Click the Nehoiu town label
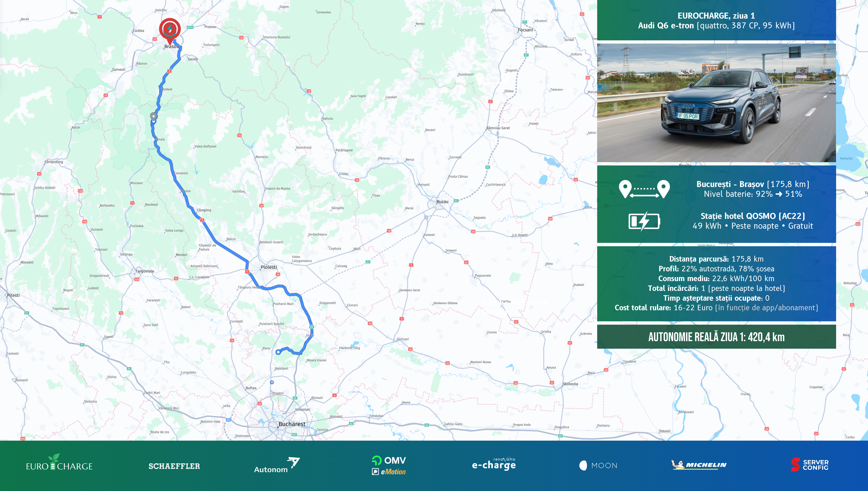 tap(328, 119)
